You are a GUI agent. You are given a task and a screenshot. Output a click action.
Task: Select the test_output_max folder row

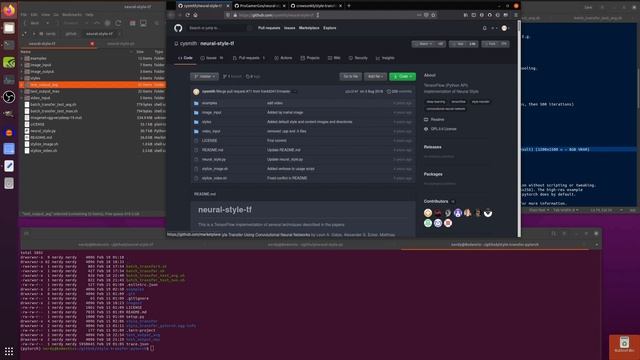[x=93, y=91]
